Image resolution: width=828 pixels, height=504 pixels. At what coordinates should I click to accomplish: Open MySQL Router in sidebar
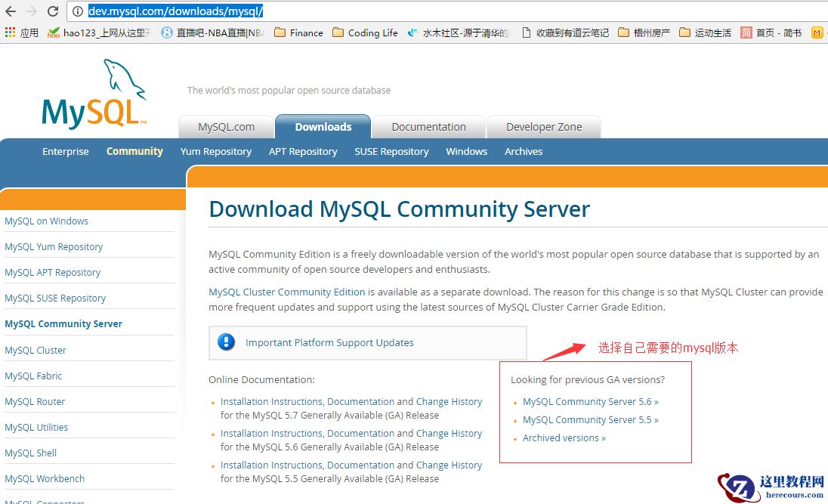coord(35,401)
